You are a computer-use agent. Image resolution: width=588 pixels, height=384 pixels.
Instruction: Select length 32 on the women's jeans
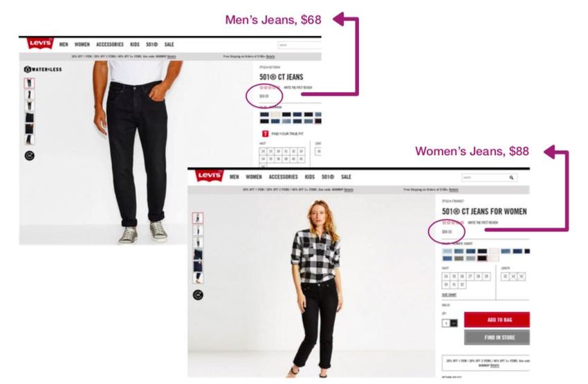pos(505,276)
